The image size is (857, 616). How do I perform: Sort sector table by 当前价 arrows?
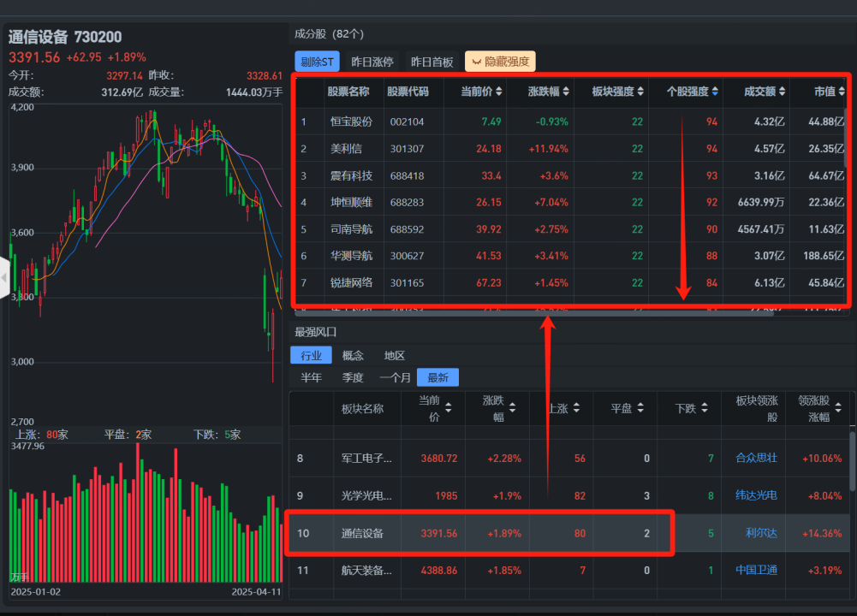[x=448, y=408]
